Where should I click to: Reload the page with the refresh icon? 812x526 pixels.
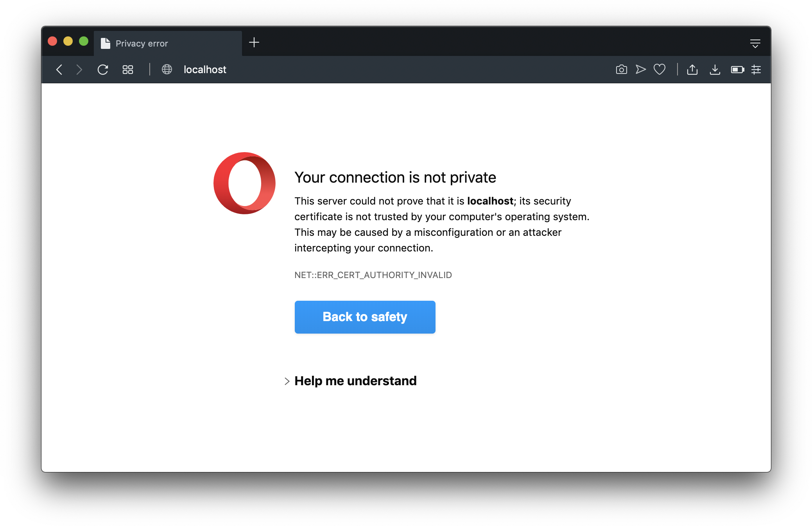[103, 70]
